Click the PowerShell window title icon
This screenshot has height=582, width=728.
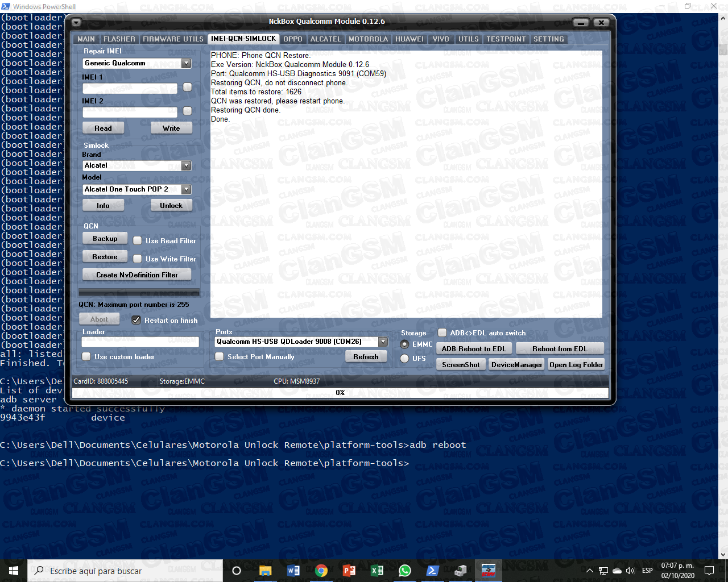(6, 6)
